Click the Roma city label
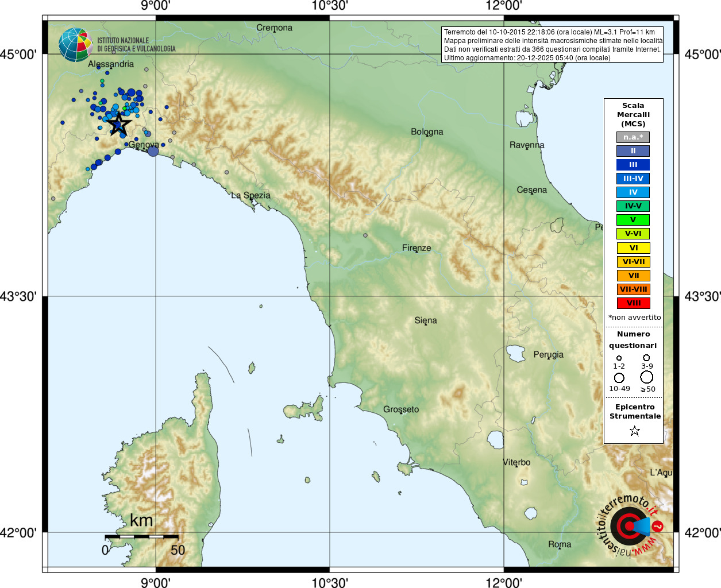 click(560, 544)
